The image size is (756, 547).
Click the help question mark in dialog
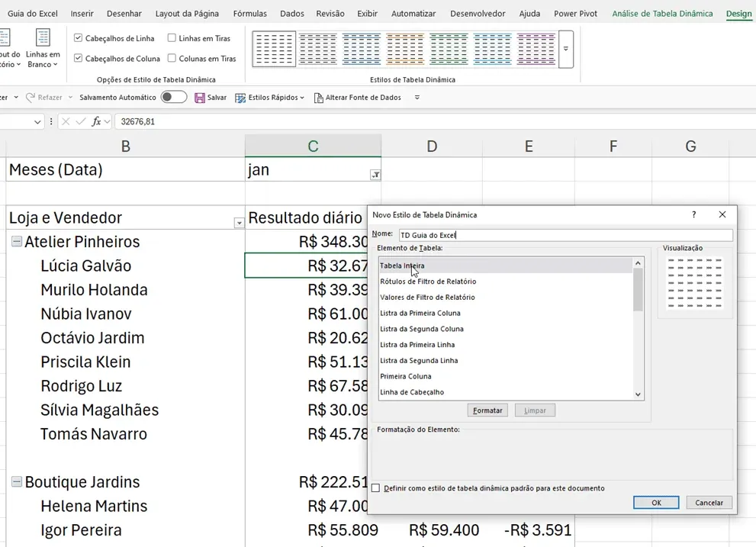693,214
